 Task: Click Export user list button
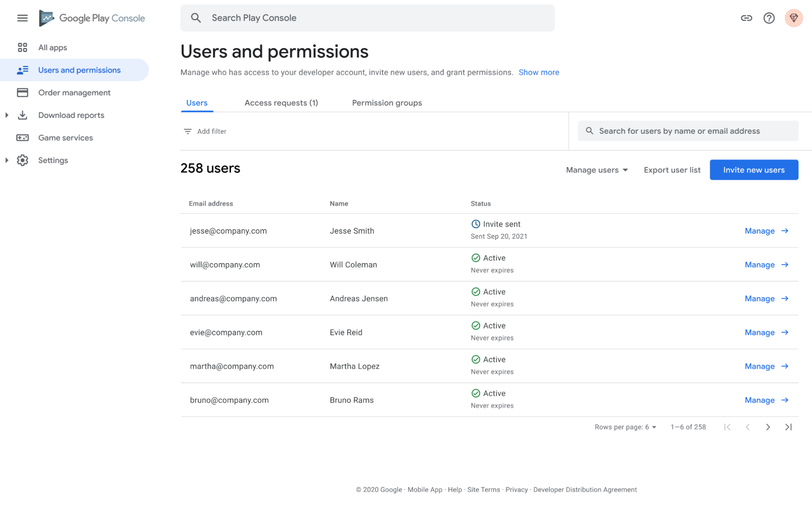click(x=672, y=170)
